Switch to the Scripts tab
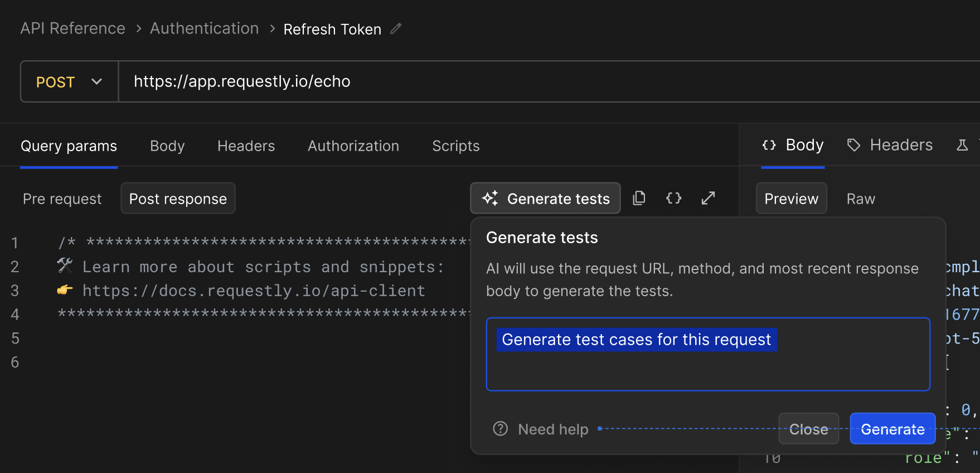This screenshot has width=980, height=473. (455, 146)
